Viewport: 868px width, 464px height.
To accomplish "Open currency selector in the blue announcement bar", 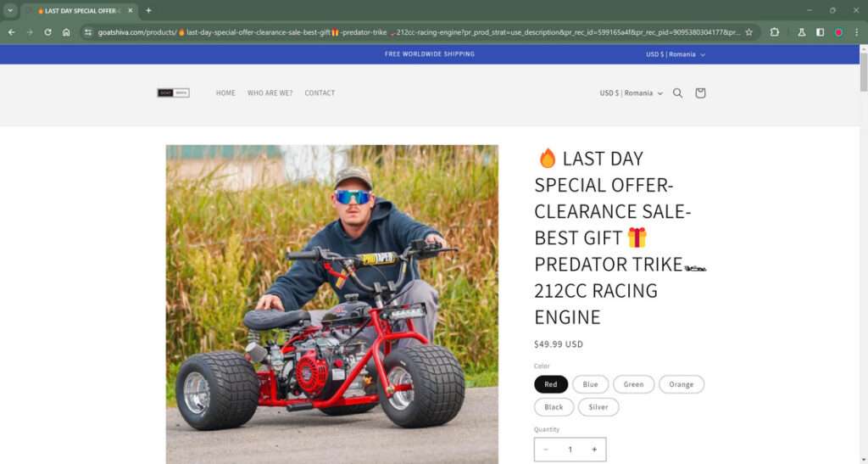I will [x=676, y=54].
